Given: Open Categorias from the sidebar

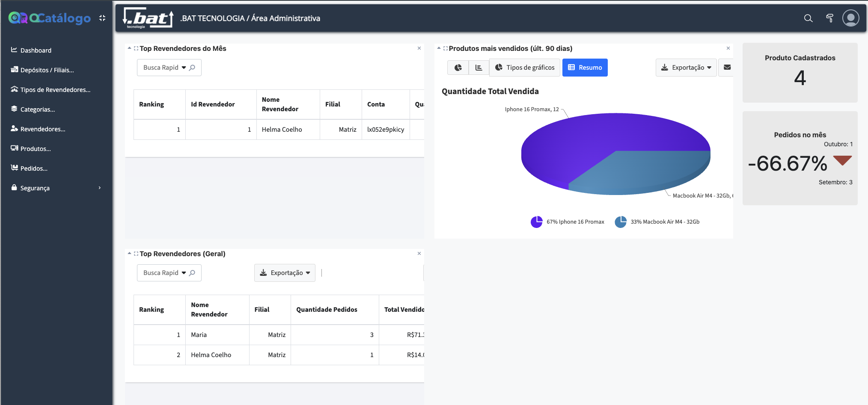Looking at the screenshot, I should coord(37,109).
